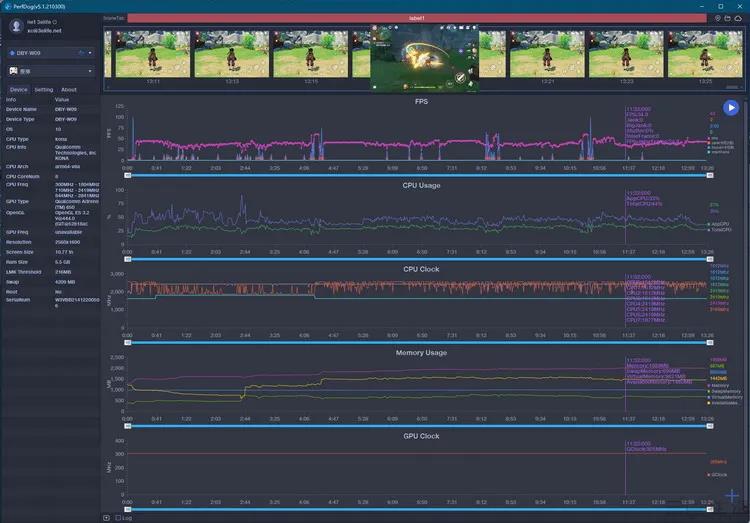Click the link icon in DBY-W09 device selector
This screenshot has width=750, height=523.
coord(81,53)
